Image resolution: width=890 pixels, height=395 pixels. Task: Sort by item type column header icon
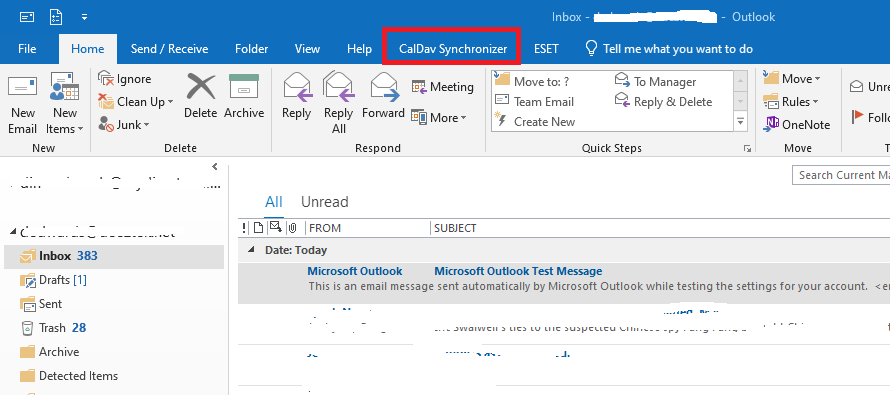[258, 228]
